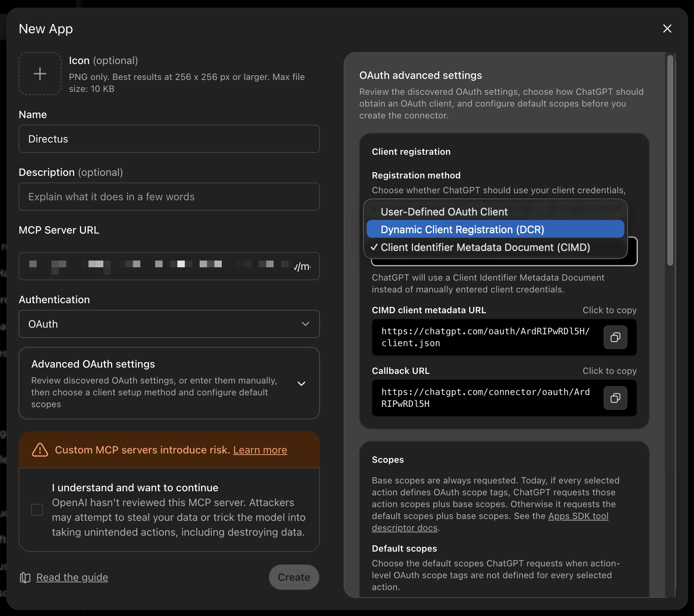Select Dynamic Client Registration (DCR) option

(496, 230)
